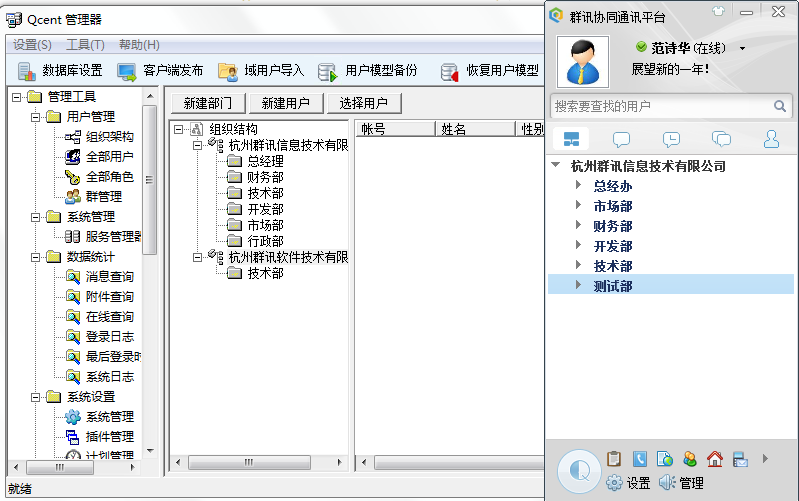Open 群管理 in the left tree
Viewport: 799px width, 501px height.
pos(103,196)
